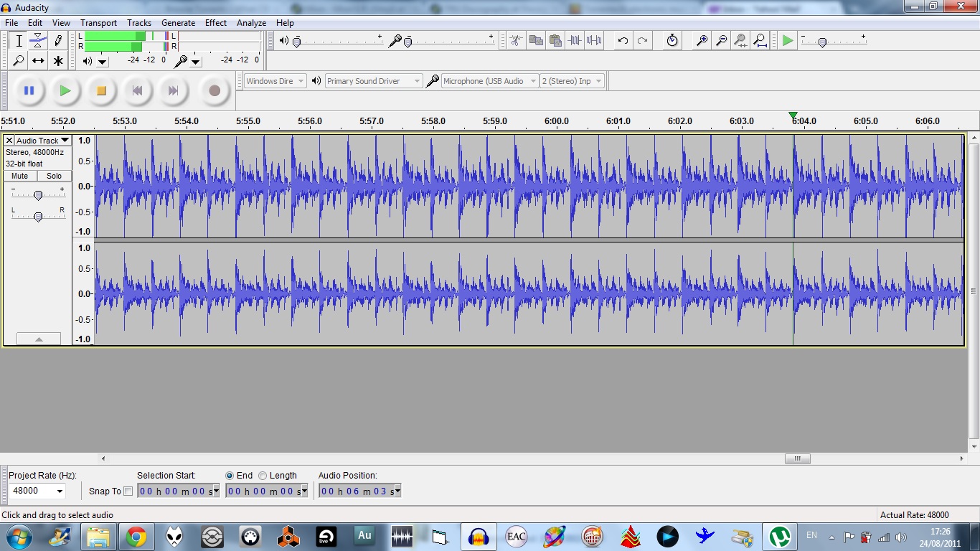
Task: Mute the Audio Track
Action: (20, 176)
